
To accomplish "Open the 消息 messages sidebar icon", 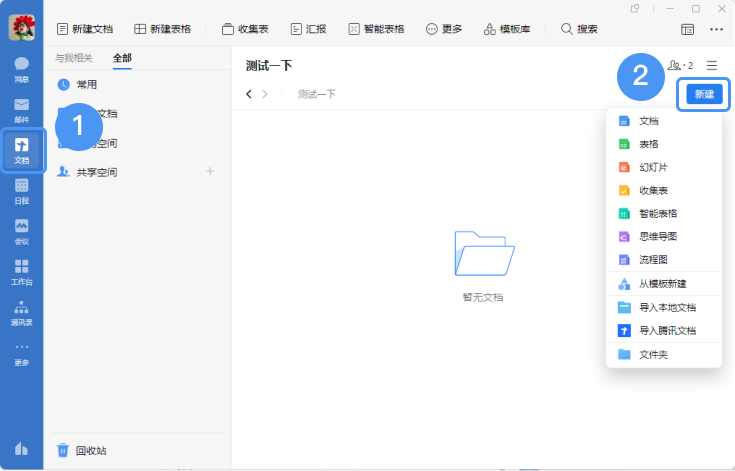I will coord(22,70).
